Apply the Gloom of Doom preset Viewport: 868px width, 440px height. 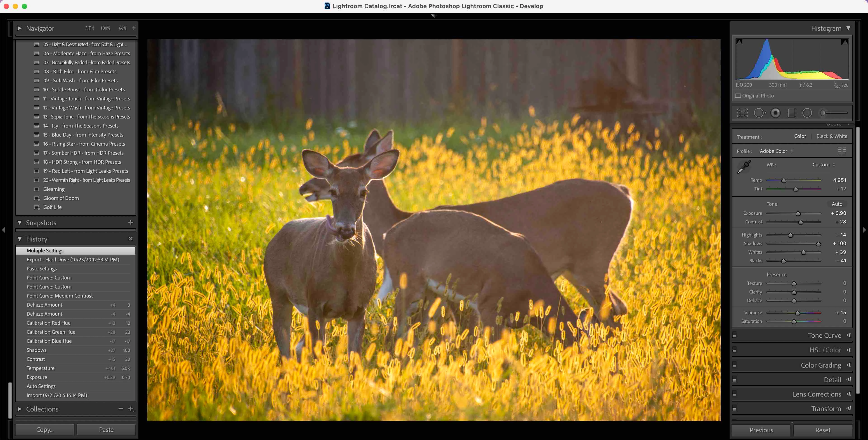pos(61,198)
